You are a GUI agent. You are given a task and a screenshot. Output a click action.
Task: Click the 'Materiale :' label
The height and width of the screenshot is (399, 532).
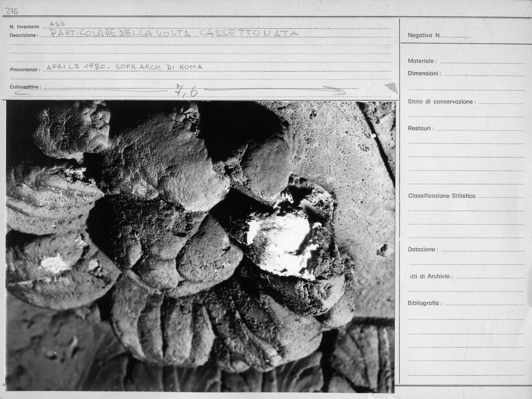[x=422, y=61]
